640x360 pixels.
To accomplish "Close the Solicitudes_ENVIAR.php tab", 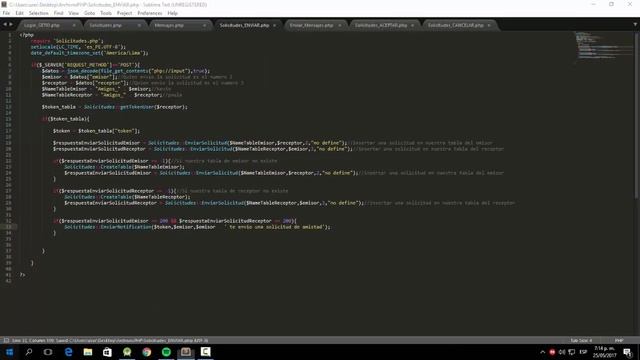I will [x=274, y=25].
